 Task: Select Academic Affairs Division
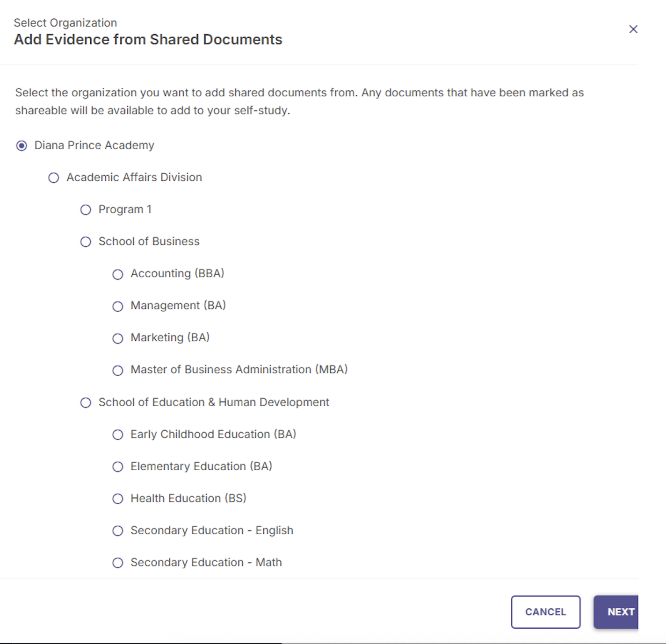pyautogui.click(x=53, y=178)
